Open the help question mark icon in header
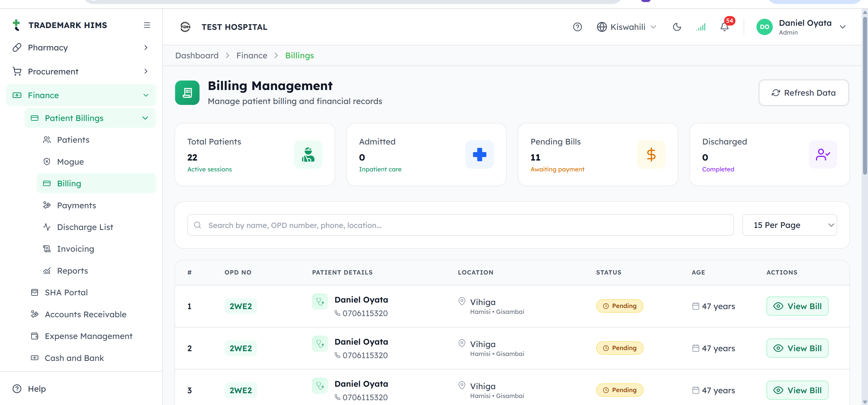The width and height of the screenshot is (868, 405). pos(577,27)
